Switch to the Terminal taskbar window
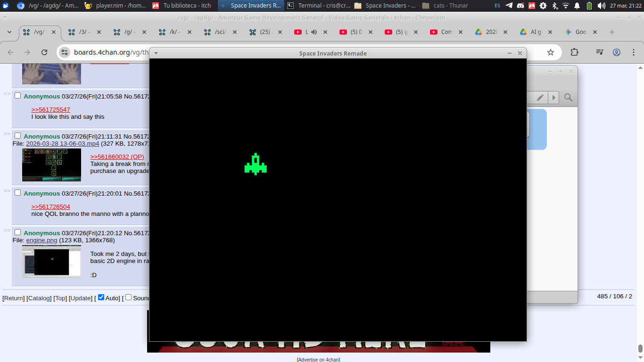The height and width of the screenshot is (362, 644). [x=319, y=6]
